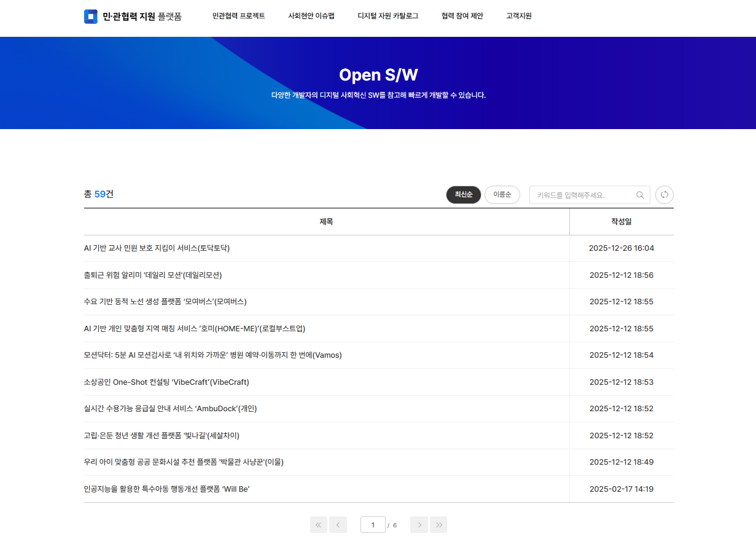Sort list by 이름순
The width and height of the screenshot is (756, 544).
pos(502,195)
